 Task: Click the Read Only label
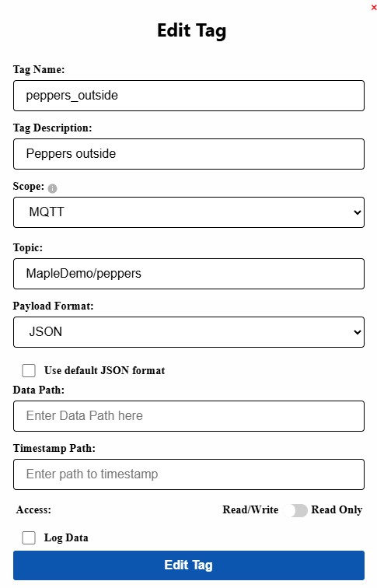[337, 510]
